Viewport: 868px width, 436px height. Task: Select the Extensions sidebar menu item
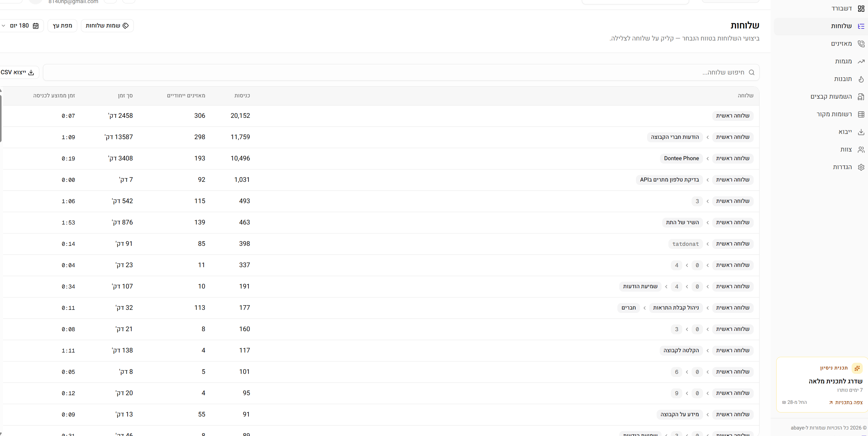[x=841, y=26]
